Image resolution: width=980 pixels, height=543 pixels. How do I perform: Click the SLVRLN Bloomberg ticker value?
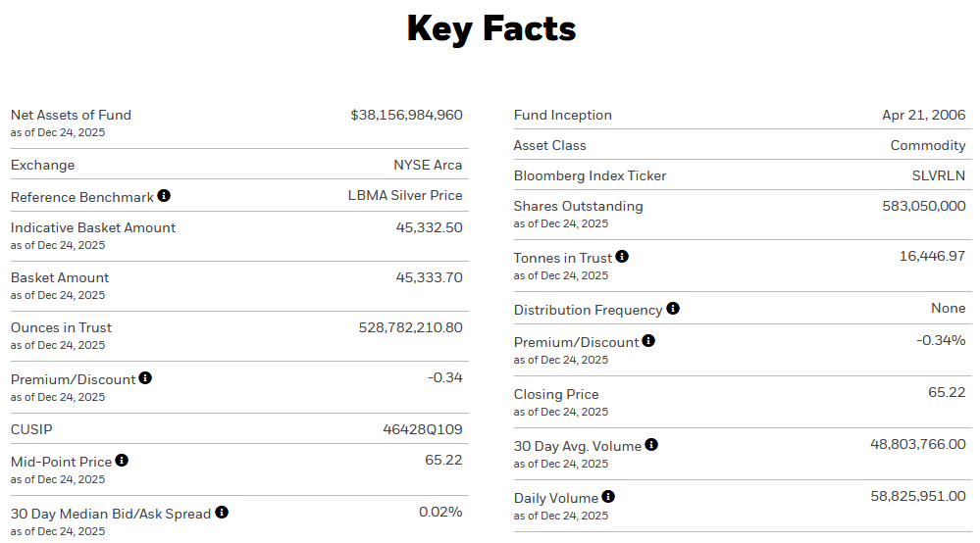tap(938, 175)
